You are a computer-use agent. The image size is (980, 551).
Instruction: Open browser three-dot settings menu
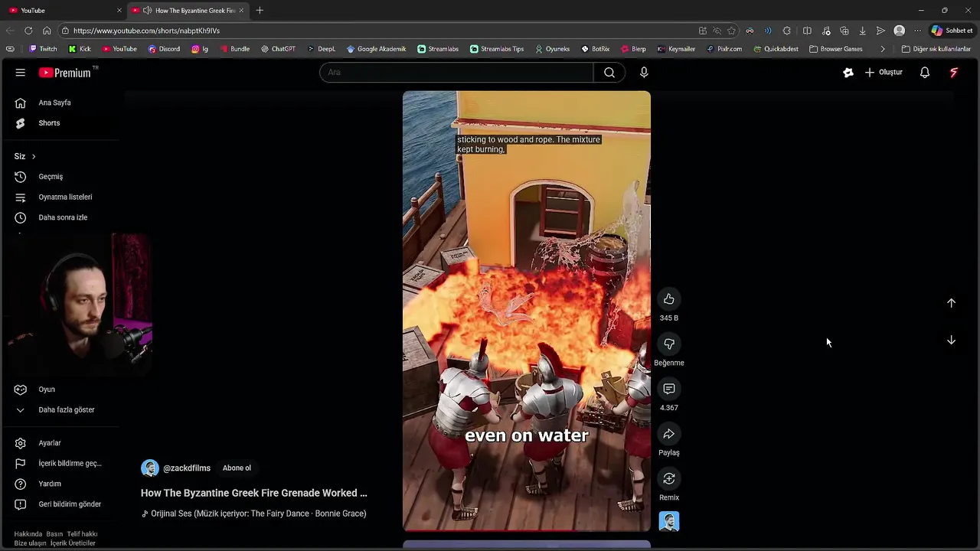coord(918,31)
